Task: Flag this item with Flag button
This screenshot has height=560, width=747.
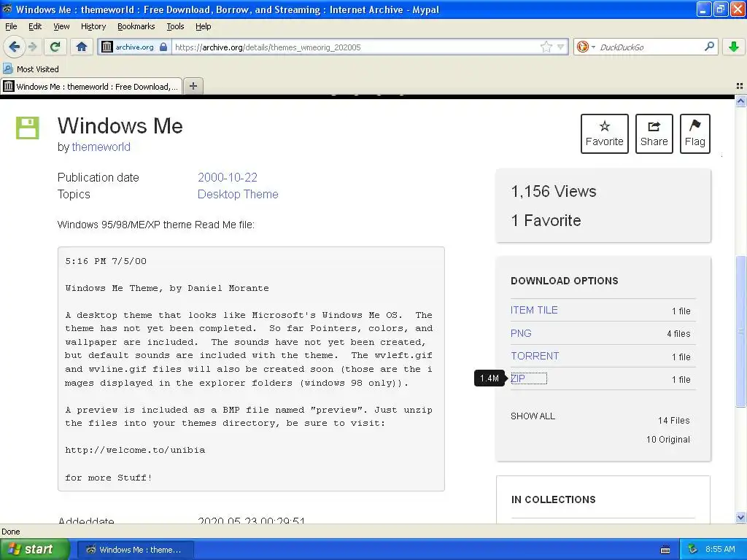Action: [x=694, y=134]
